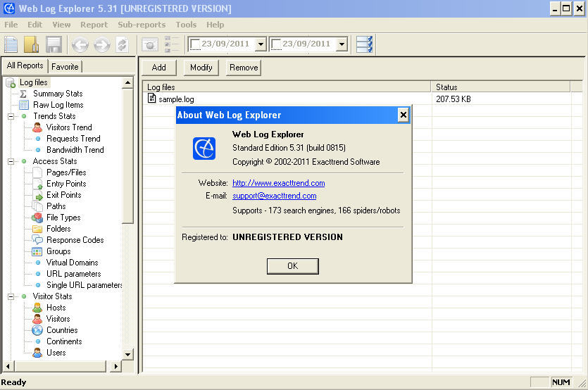Click the Modify button
The image size is (588, 390).
pyautogui.click(x=201, y=68)
